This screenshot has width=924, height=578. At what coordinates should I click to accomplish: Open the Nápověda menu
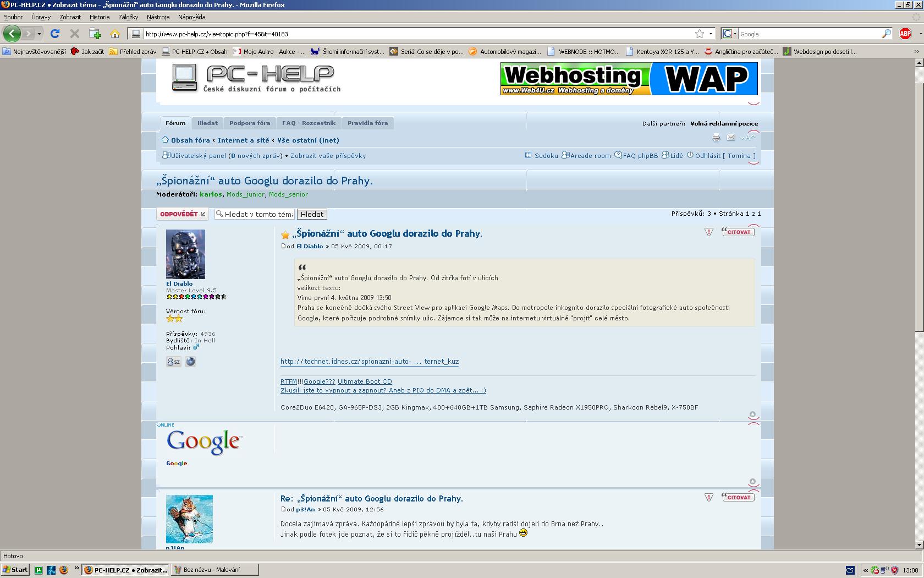click(191, 17)
